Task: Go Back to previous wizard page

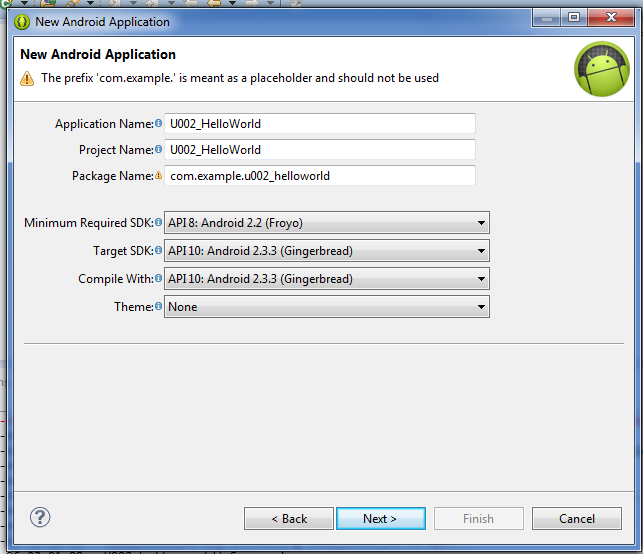Action: tap(289, 519)
